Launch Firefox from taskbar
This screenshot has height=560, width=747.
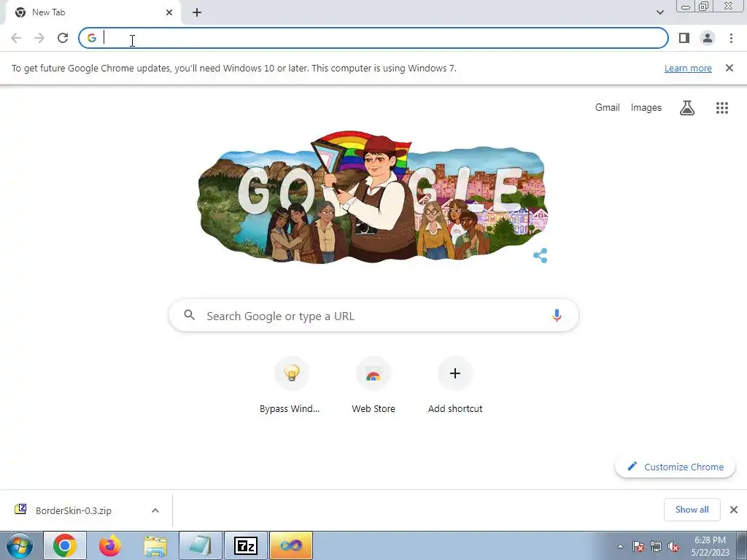[x=110, y=545]
